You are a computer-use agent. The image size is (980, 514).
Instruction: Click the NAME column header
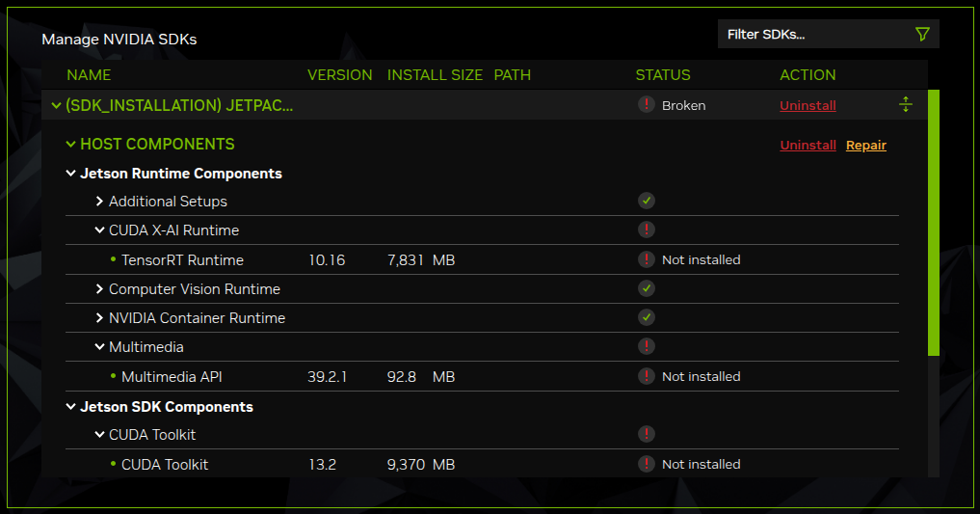point(89,75)
